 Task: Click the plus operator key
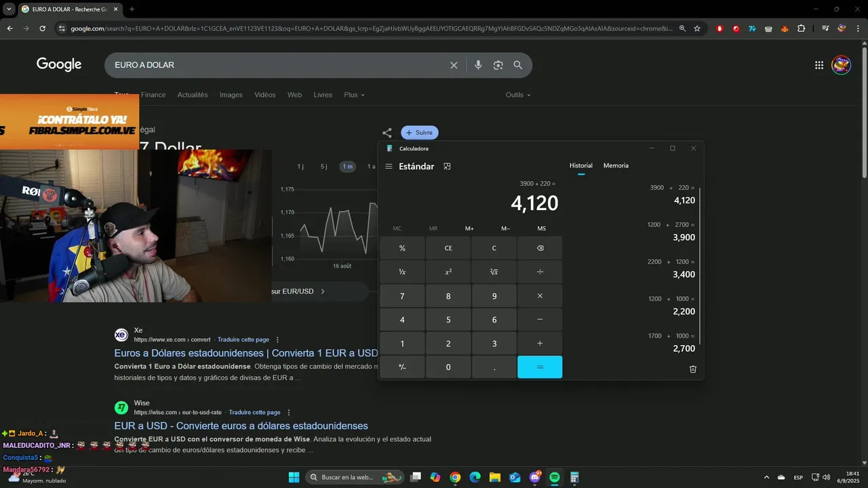point(540,344)
